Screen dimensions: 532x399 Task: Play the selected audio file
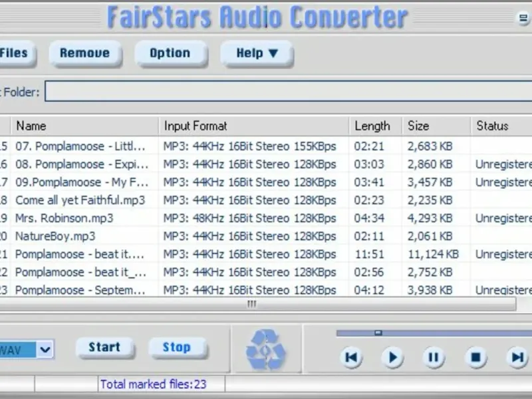coord(392,357)
